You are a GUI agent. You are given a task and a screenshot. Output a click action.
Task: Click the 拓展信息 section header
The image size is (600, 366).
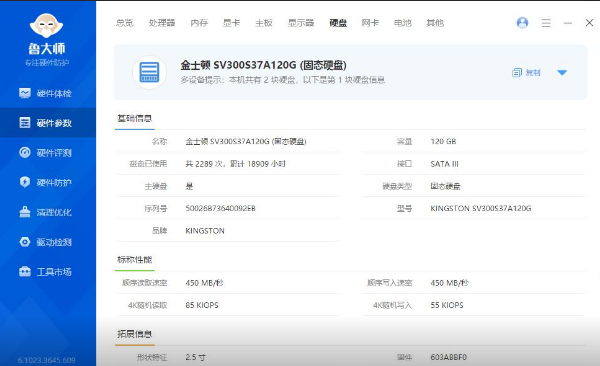pos(134,334)
